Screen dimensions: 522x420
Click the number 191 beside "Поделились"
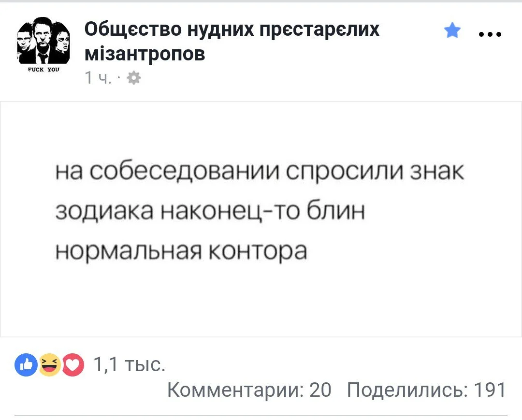coord(489,390)
